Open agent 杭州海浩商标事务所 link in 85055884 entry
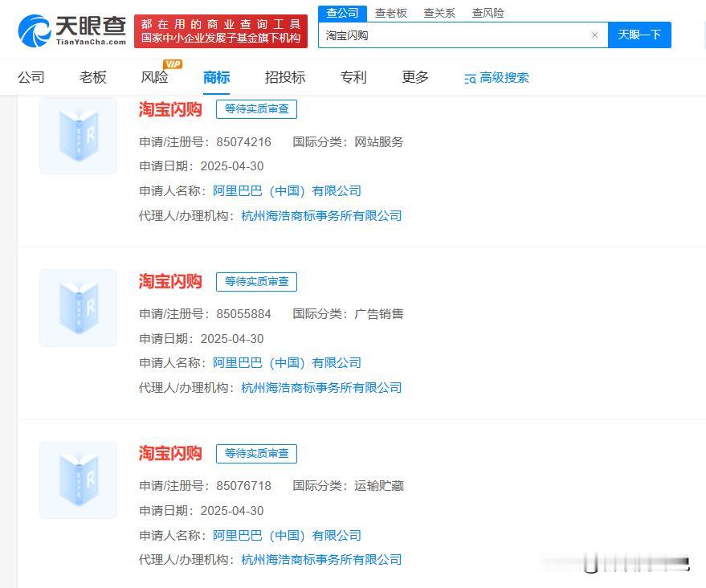The width and height of the screenshot is (706, 588). pos(321,388)
